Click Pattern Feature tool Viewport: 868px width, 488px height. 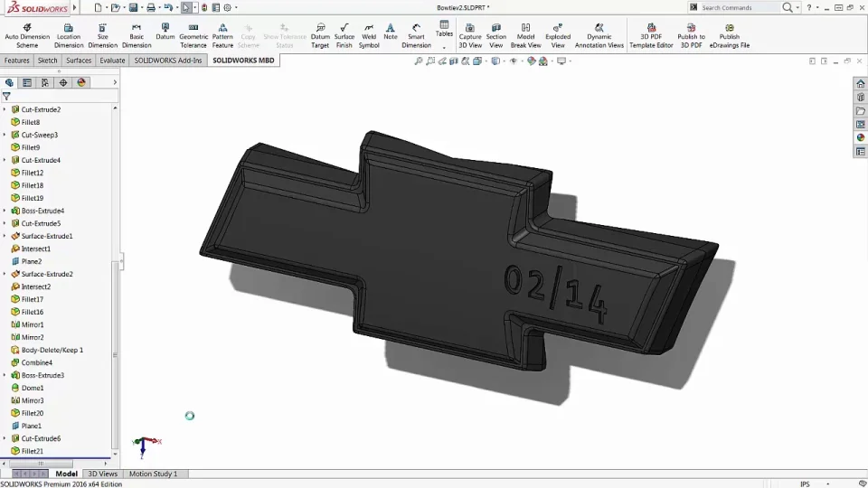pyautogui.click(x=222, y=36)
